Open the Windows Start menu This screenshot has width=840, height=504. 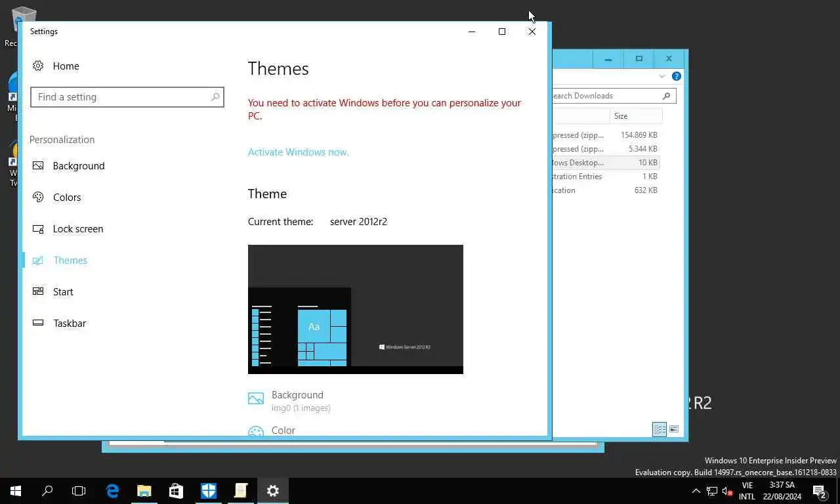(16, 491)
